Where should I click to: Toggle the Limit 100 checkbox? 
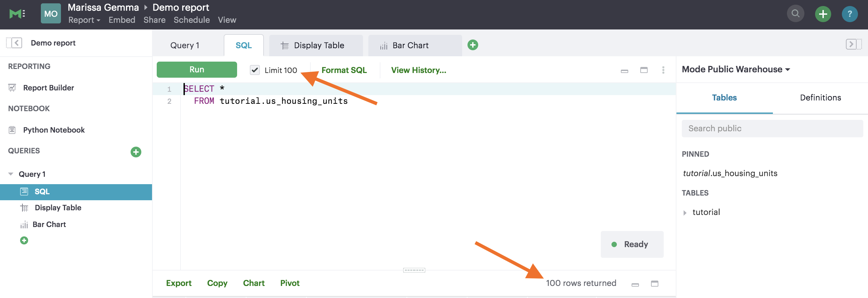pyautogui.click(x=255, y=70)
